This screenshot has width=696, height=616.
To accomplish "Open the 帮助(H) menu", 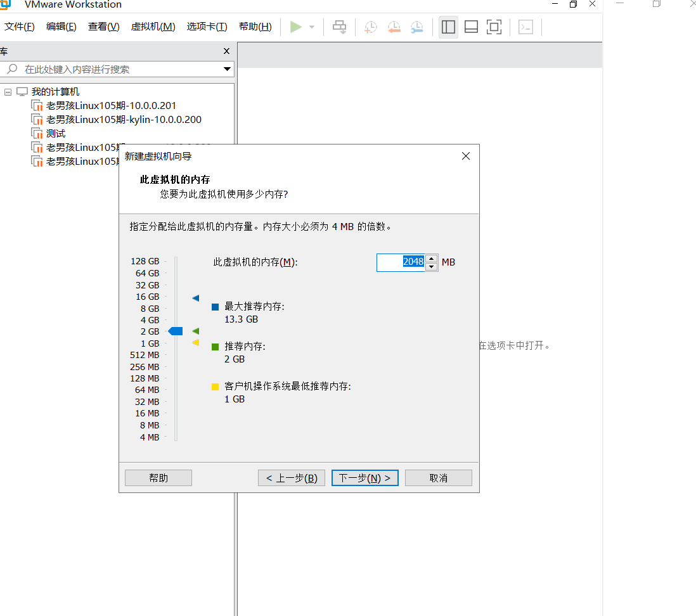I will (x=255, y=27).
